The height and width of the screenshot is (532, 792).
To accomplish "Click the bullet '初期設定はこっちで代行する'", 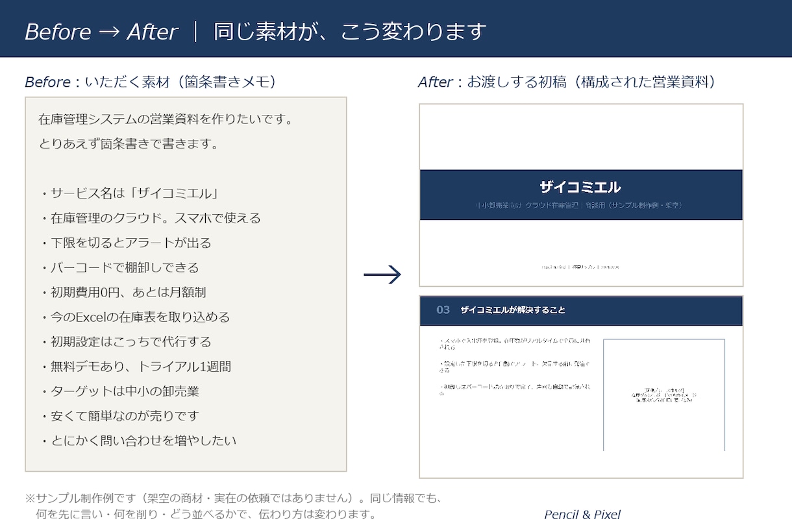I will [x=125, y=341].
